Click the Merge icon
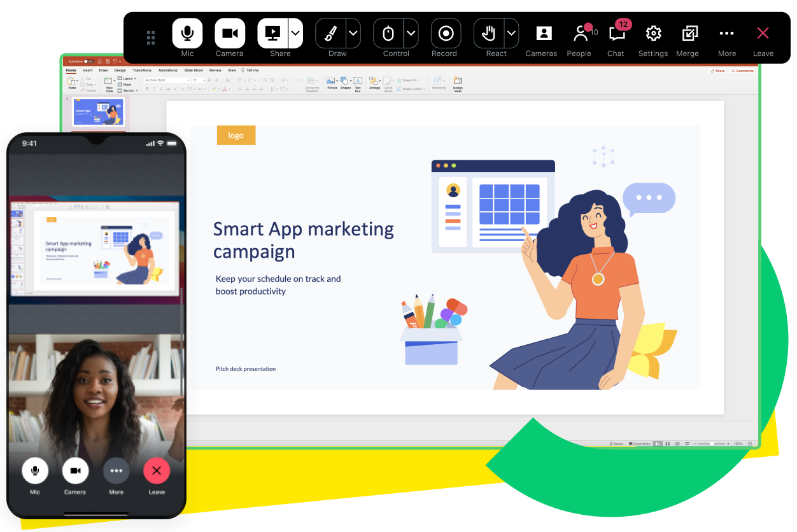The image size is (797, 532). click(689, 34)
